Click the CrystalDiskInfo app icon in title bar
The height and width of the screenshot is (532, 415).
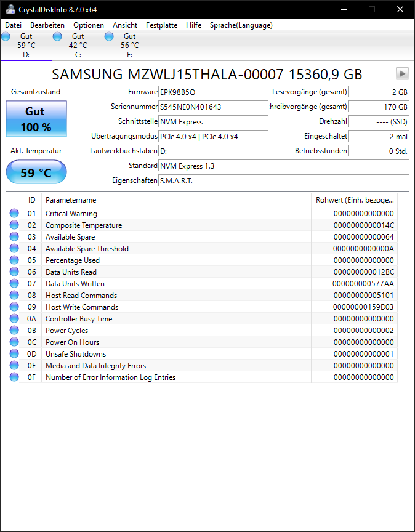tap(10, 9)
